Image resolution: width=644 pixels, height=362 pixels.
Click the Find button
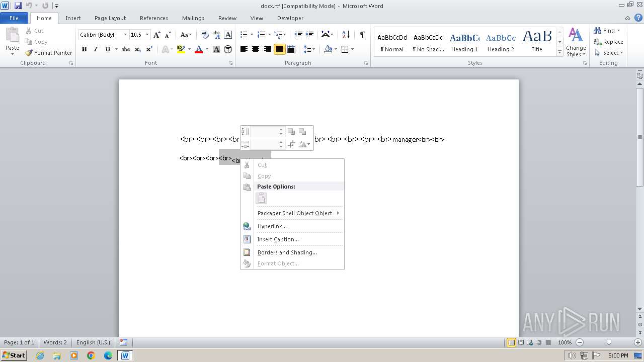point(607,31)
